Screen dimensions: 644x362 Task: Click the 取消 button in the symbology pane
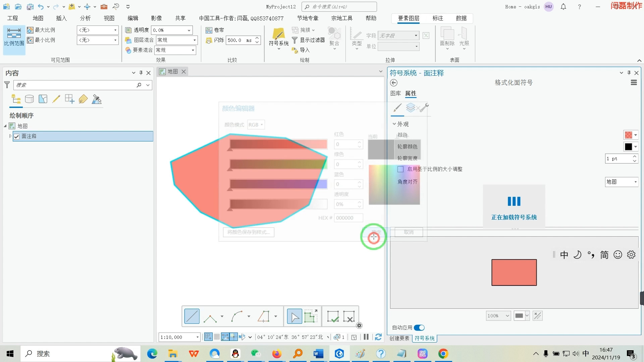[x=409, y=232]
